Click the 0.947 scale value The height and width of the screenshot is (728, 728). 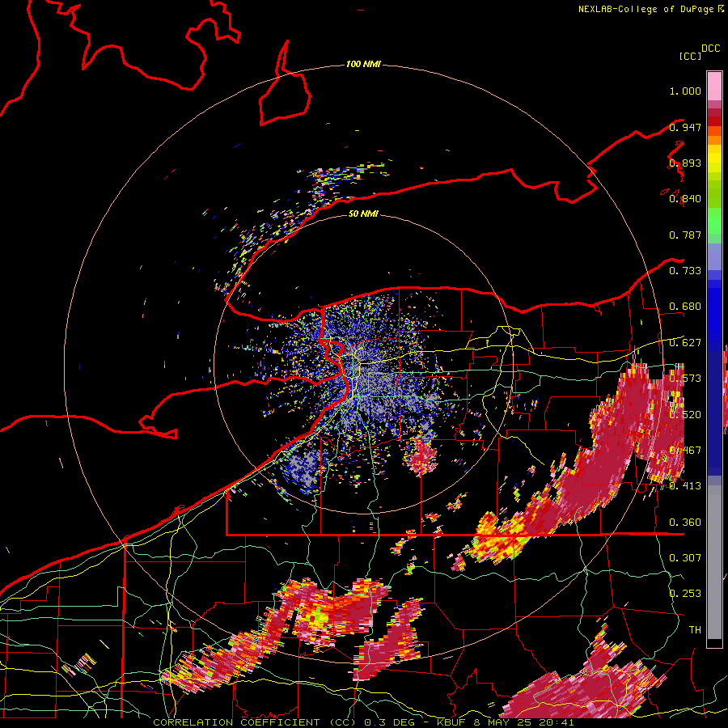pyautogui.click(x=685, y=127)
